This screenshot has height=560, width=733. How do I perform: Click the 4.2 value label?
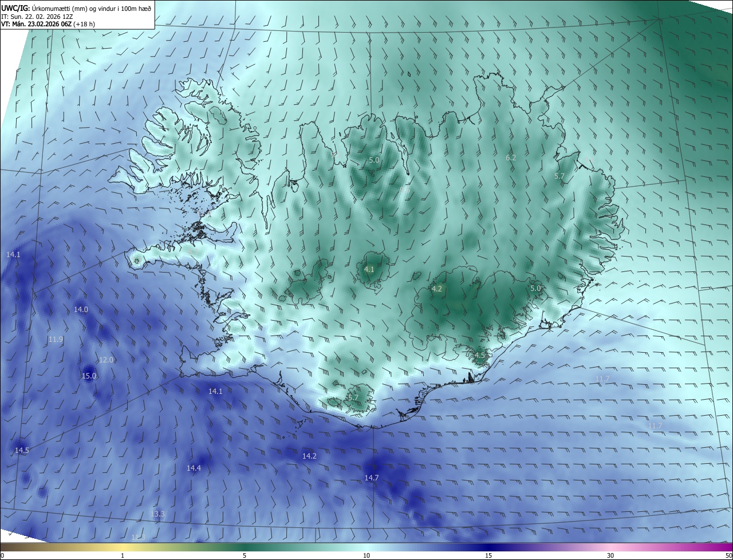coord(437,289)
